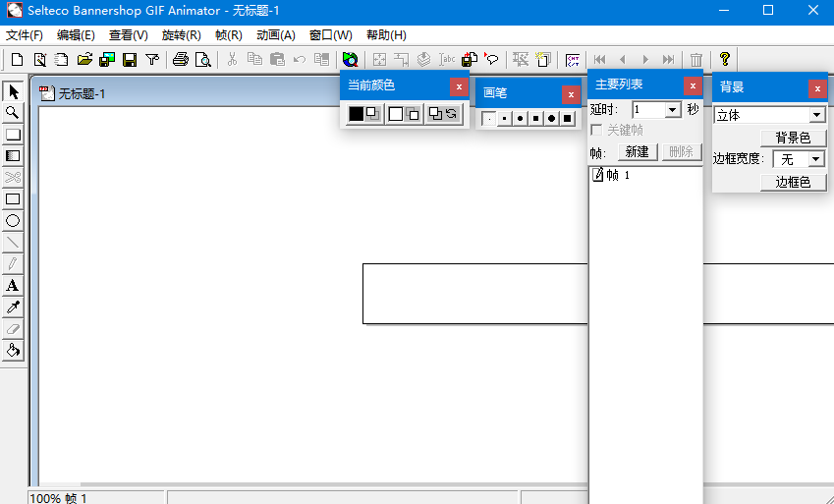Select the large round brush
The width and height of the screenshot is (834, 504).
(x=551, y=119)
